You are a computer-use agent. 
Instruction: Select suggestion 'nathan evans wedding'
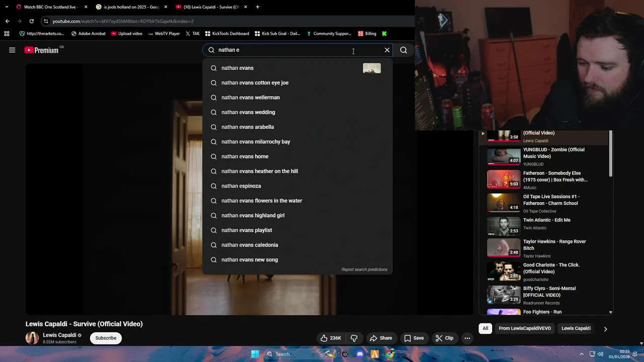297,112
